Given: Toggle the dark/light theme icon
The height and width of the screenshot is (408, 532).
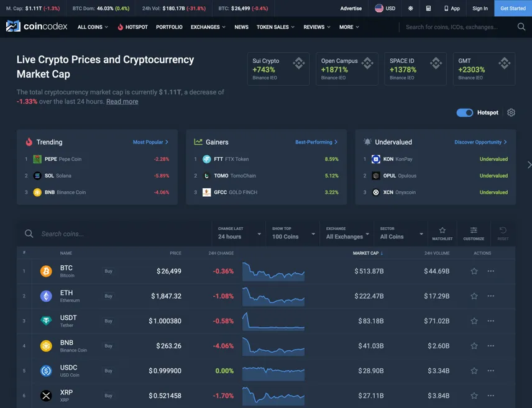Looking at the screenshot, I should (x=411, y=9).
